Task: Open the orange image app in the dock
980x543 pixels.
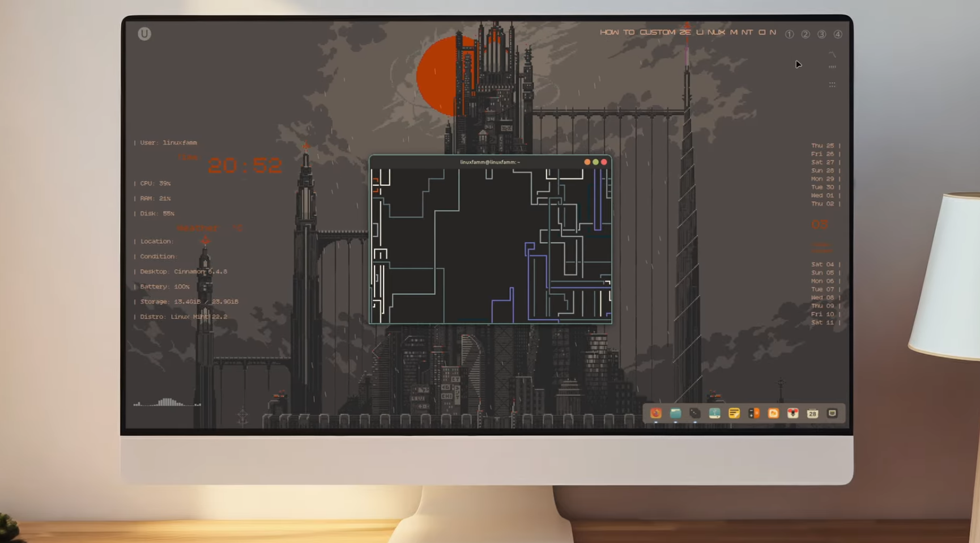Action: click(773, 413)
